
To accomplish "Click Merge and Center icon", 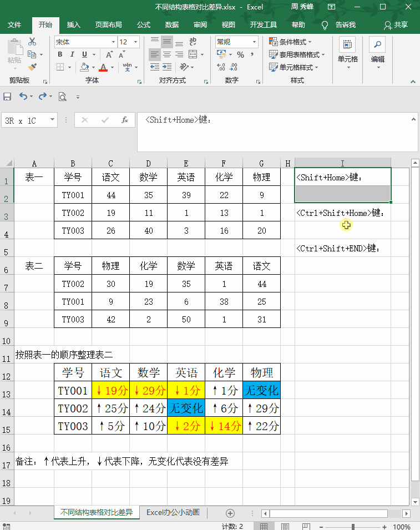I will [193, 54].
